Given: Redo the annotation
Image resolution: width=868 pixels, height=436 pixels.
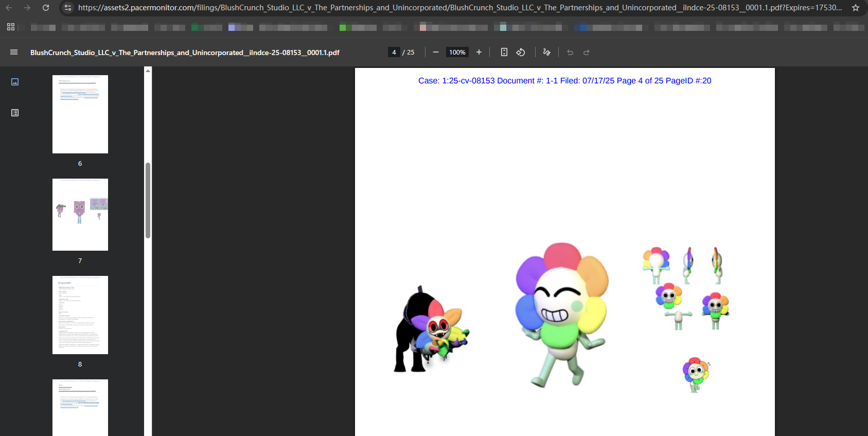Looking at the screenshot, I should click(587, 52).
